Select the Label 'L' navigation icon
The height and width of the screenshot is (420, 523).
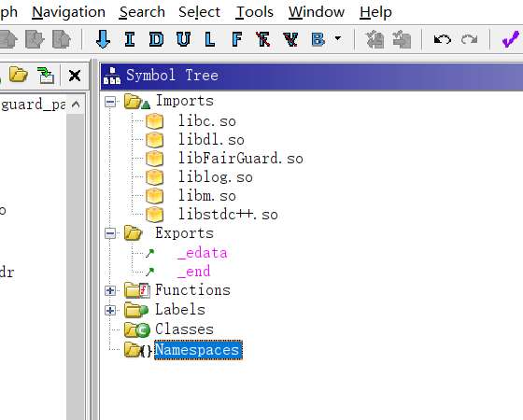[209, 39]
